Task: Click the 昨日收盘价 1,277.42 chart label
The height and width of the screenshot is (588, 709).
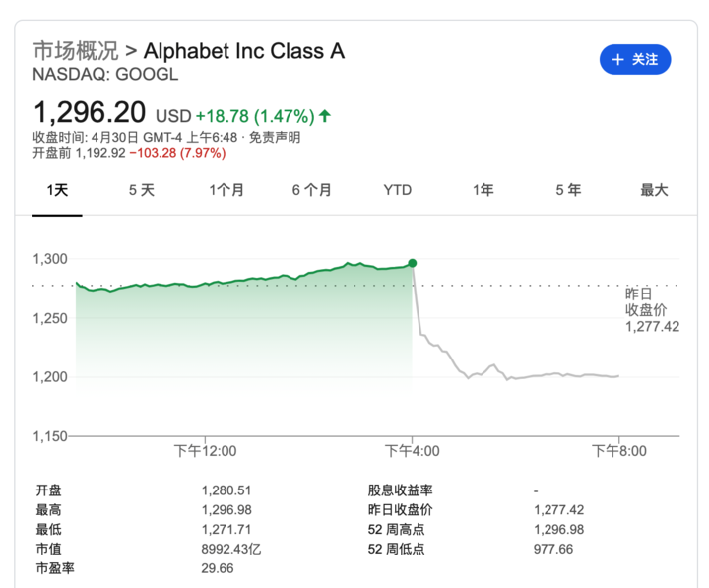Action: coord(652,310)
